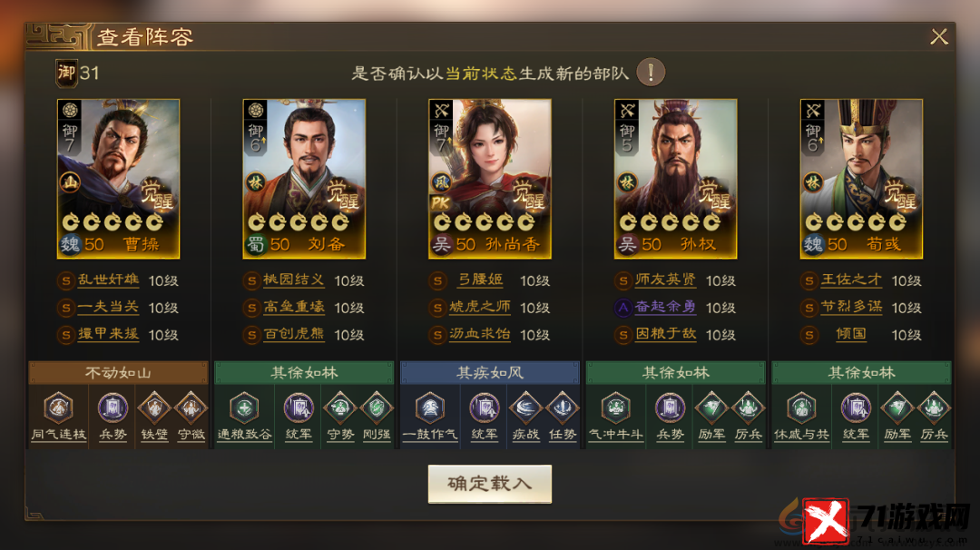Viewport: 980px width, 550px height.
Task: Open the 曹操 general card
Action: coord(118,179)
